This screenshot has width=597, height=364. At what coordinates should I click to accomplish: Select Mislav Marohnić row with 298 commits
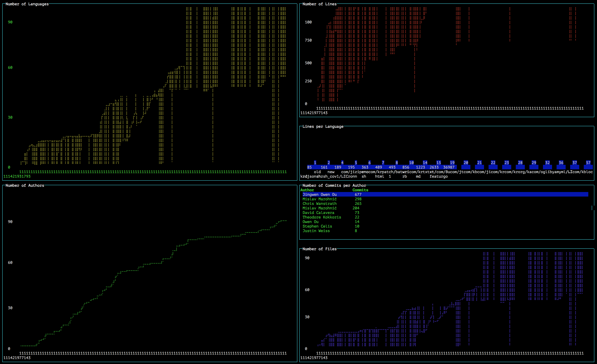point(319,199)
